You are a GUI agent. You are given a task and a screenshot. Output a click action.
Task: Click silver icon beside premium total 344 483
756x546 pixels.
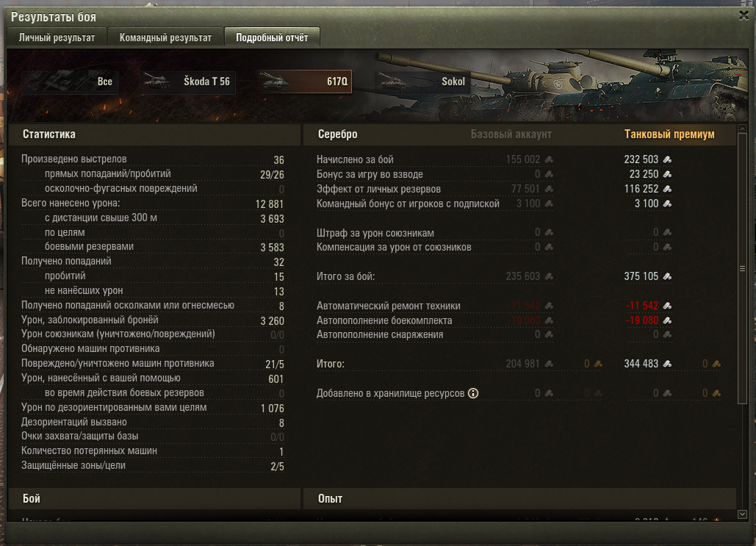pos(667,364)
